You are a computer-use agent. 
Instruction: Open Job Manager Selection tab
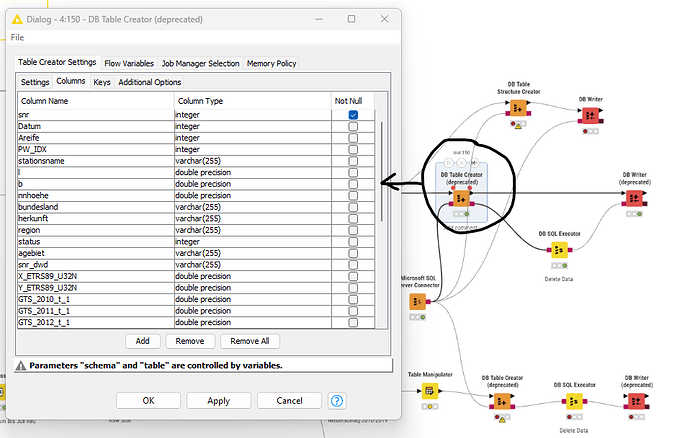click(200, 63)
